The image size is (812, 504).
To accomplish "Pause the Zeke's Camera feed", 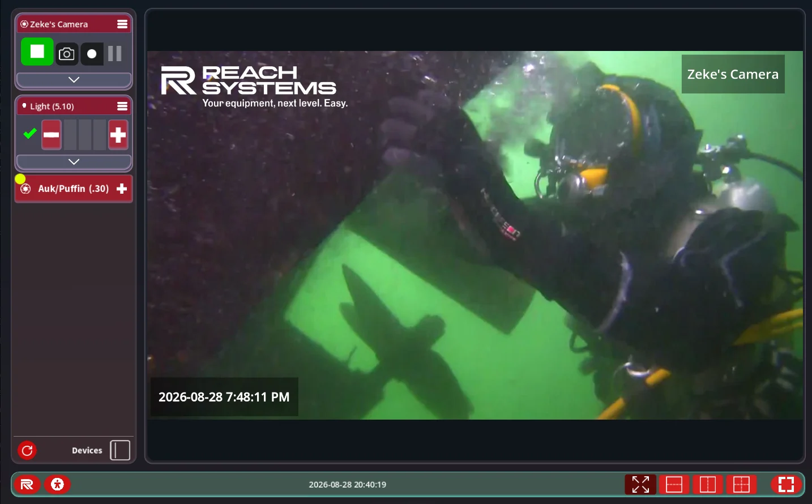I will coord(115,54).
